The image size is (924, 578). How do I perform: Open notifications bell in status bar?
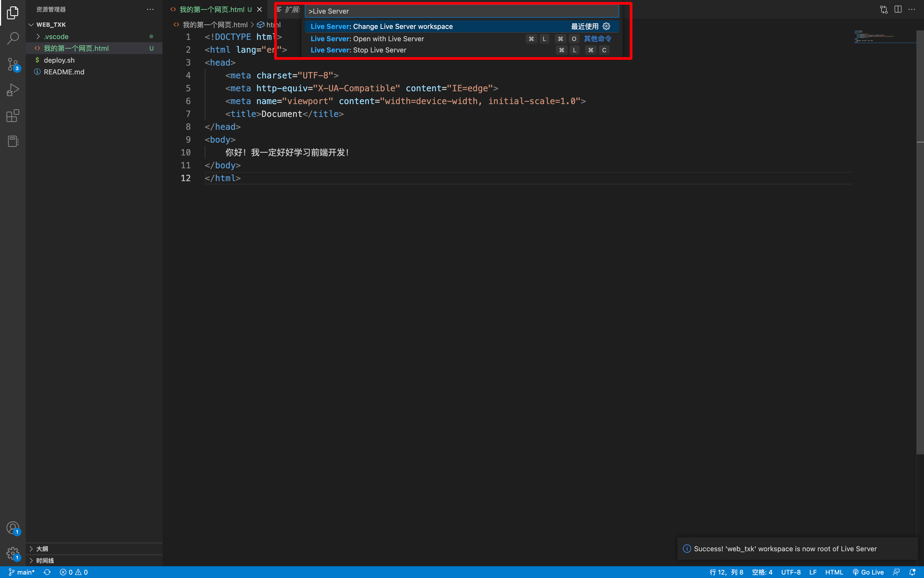tap(912, 572)
